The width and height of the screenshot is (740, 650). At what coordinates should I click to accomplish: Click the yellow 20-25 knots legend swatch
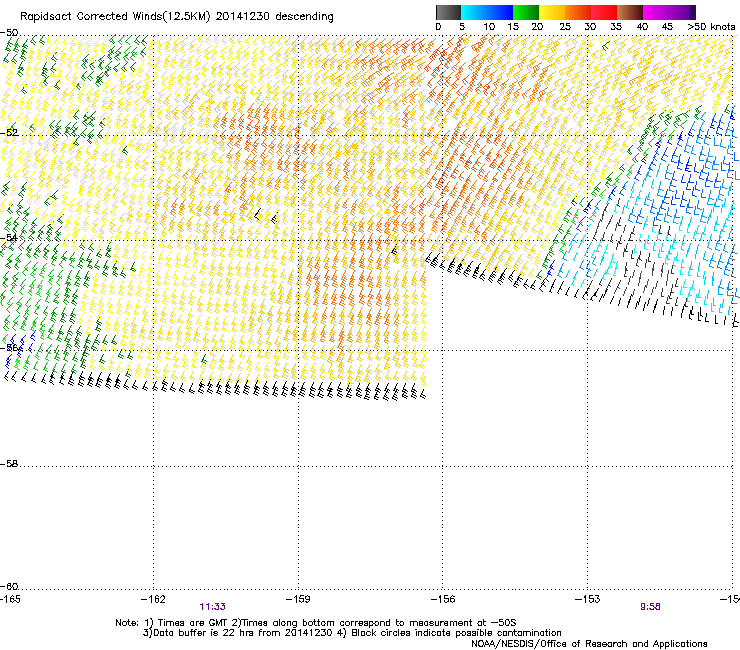pos(552,12)
